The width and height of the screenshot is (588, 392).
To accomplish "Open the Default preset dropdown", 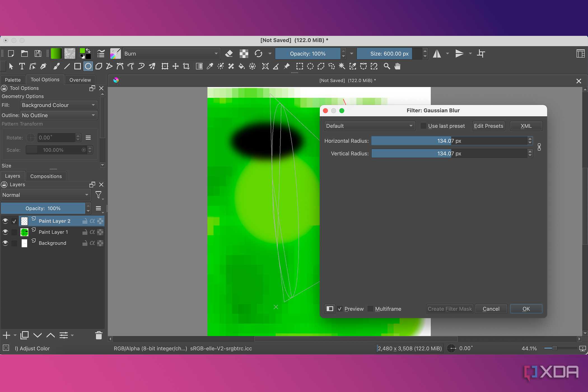I will (x=370, y=126).
